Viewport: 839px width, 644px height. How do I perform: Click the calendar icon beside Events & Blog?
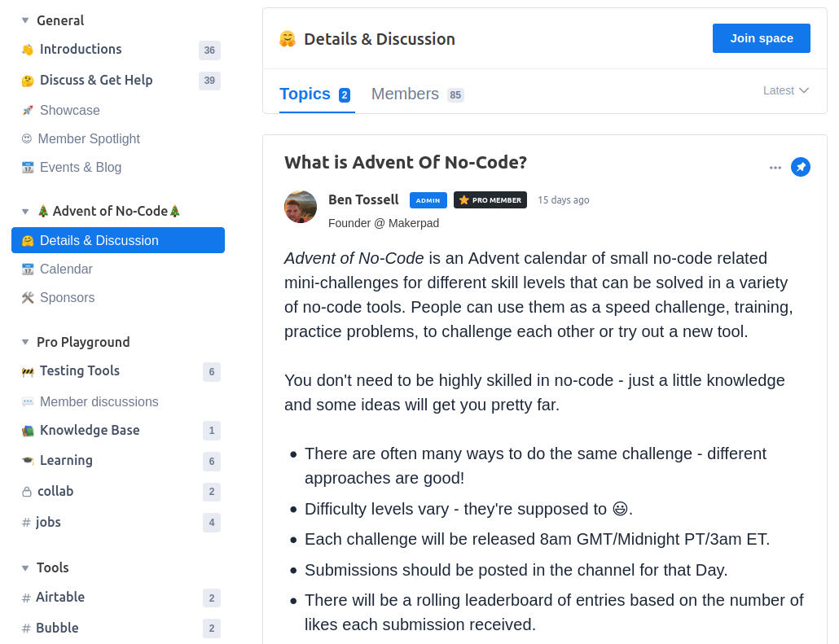tap(28, 167)
